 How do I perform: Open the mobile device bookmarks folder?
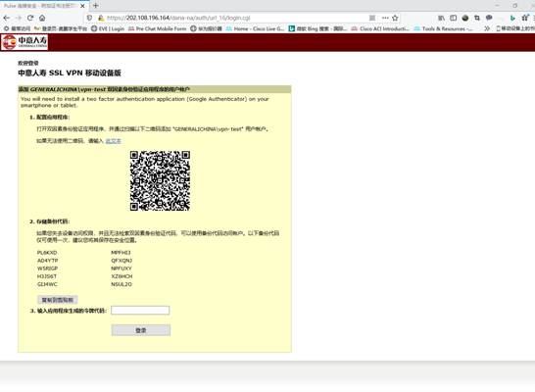(515, 28)
